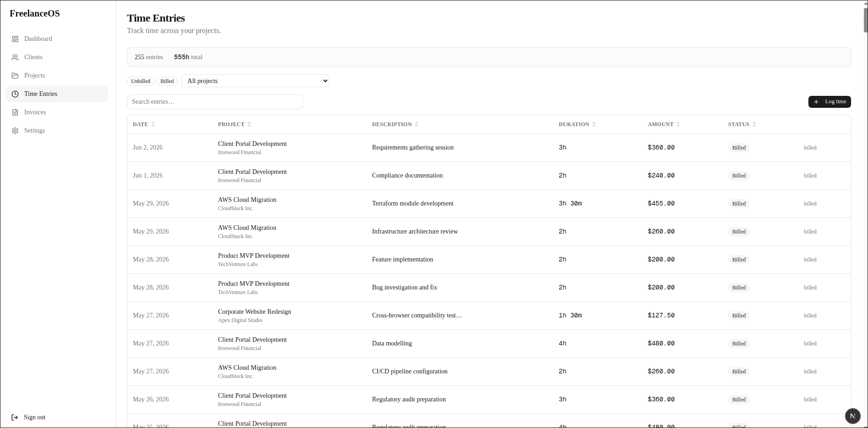
Task: Go to Clients page
Action: pos(57,57)
